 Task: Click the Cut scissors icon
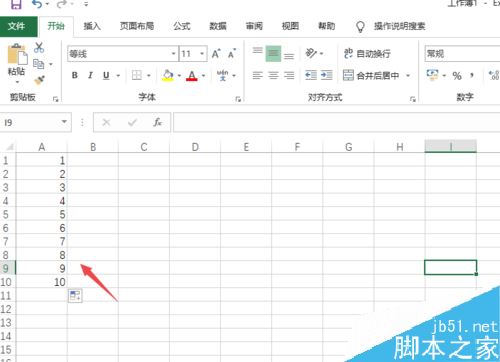point(39,47)
